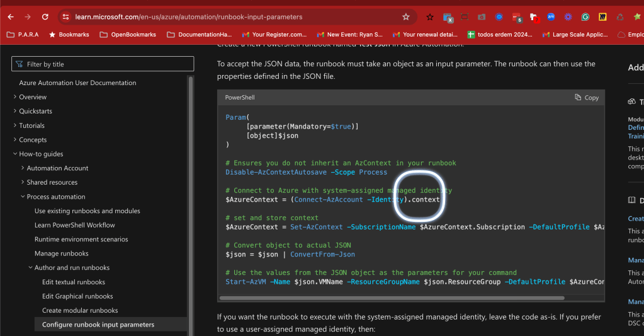This screenshot has height=336, width=644.
Task: Expand the Automation Account node
Action: [23, 168]
